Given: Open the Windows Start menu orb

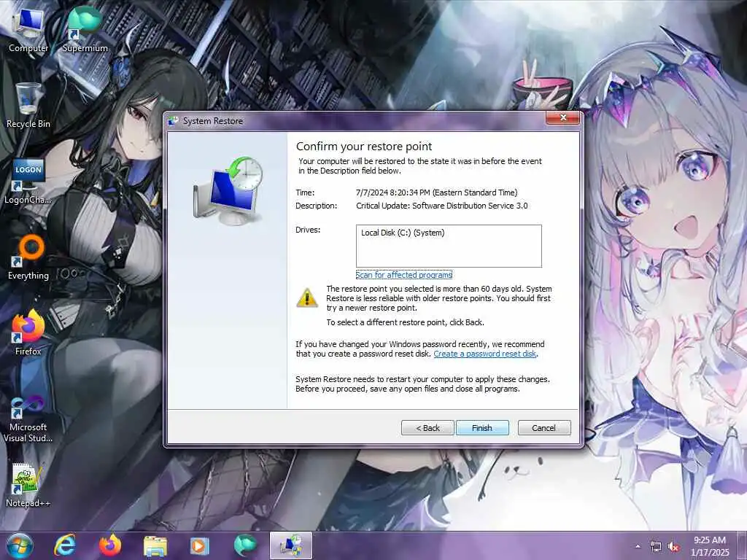Looking at the screenshot, I should 19,545.
